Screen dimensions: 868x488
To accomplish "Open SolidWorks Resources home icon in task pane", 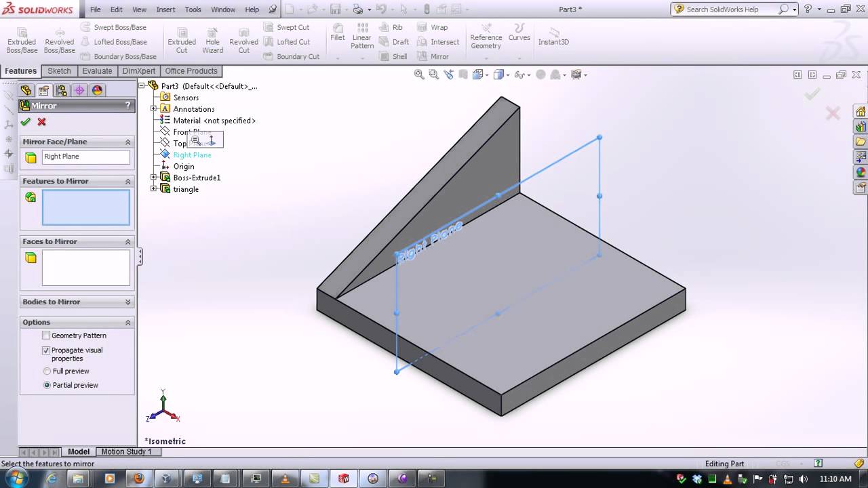I will [x=861, y=112].
